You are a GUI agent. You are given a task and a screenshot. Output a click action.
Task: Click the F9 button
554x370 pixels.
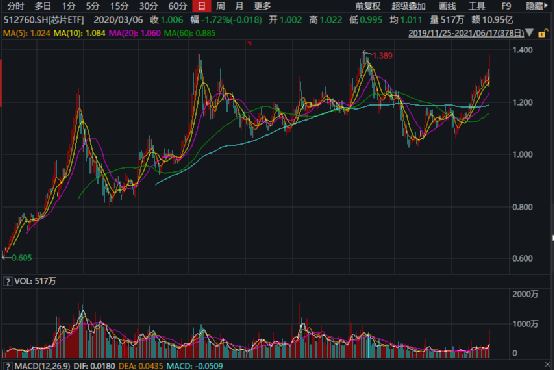506,6
